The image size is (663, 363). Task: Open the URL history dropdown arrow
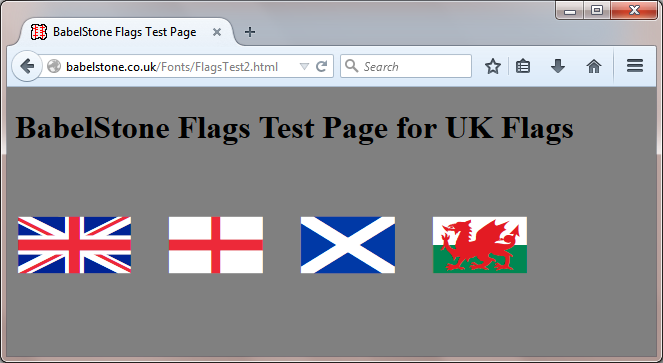click(x=304, y=66)
